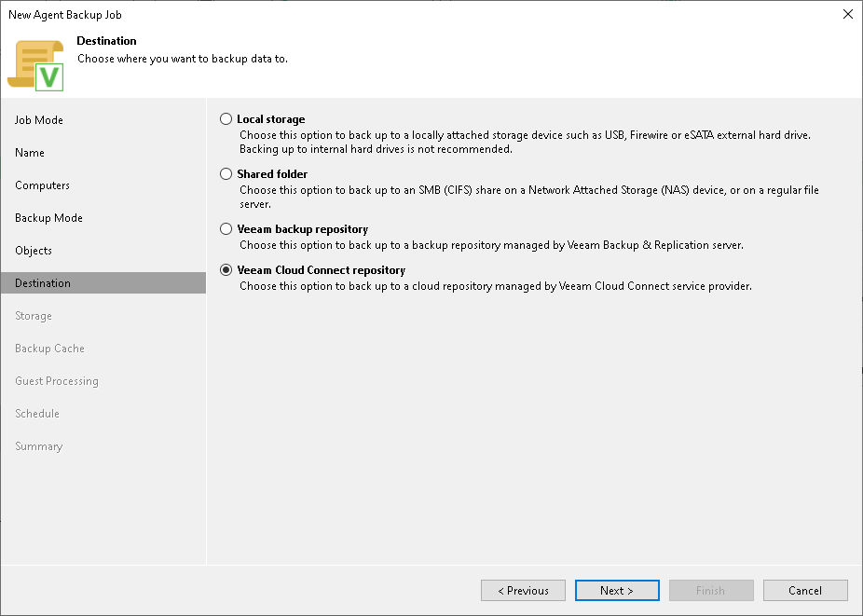Select the highlighted Destination step
Screen dimensions: 863x616
[x=43, y=282]
